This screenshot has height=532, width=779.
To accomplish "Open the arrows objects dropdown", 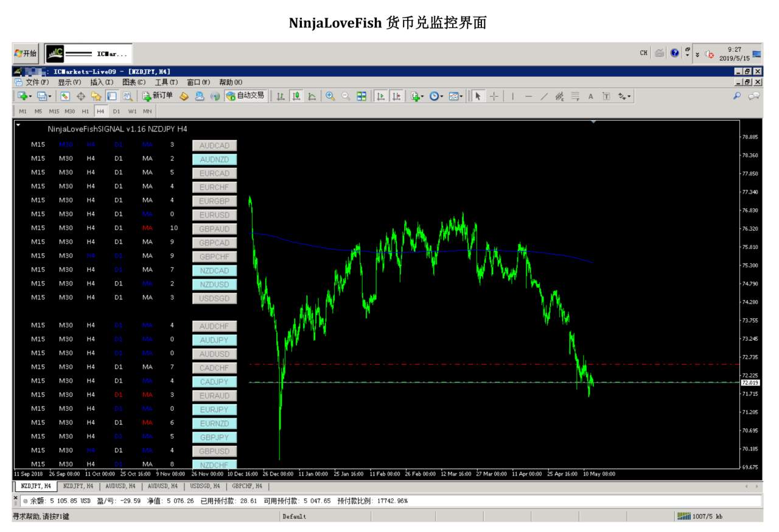I will click(x=630, y=96).
